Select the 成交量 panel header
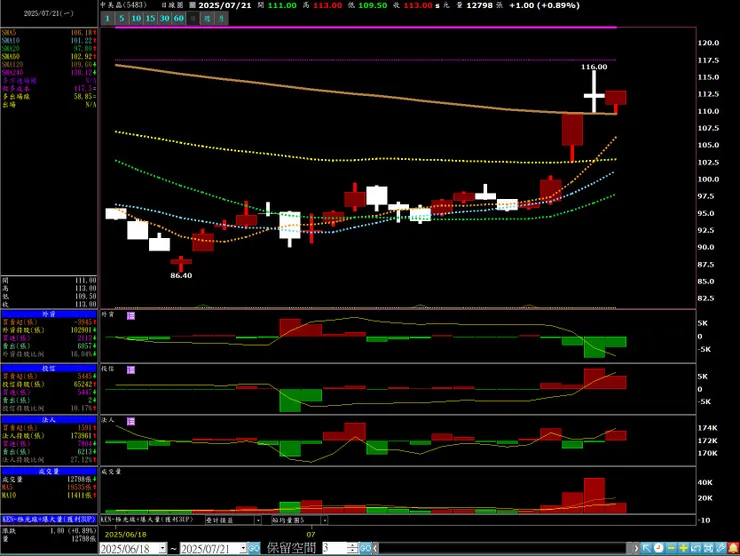This screenshot has width=740, height=556. click(x=49, y=472)
